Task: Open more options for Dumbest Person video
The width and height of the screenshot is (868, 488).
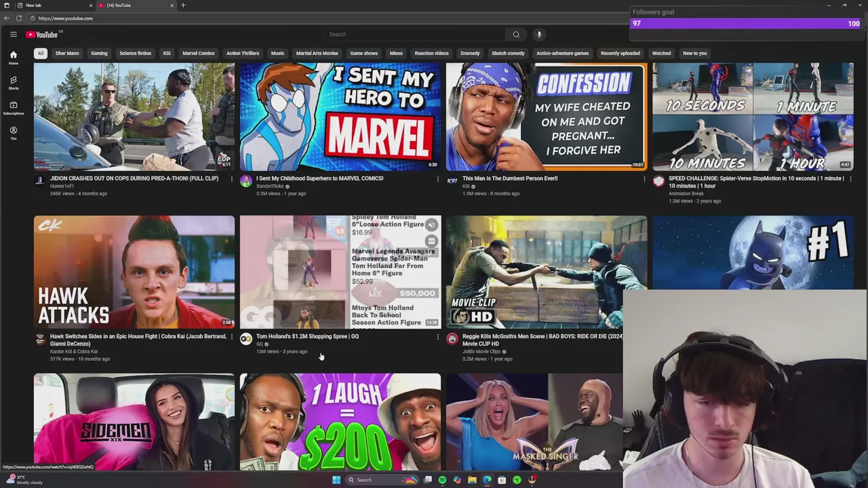Action: coord(644,179)
